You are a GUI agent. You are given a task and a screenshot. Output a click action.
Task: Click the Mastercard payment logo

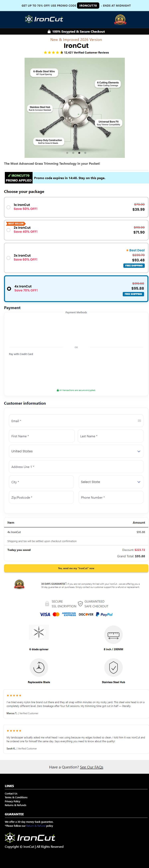56,614
